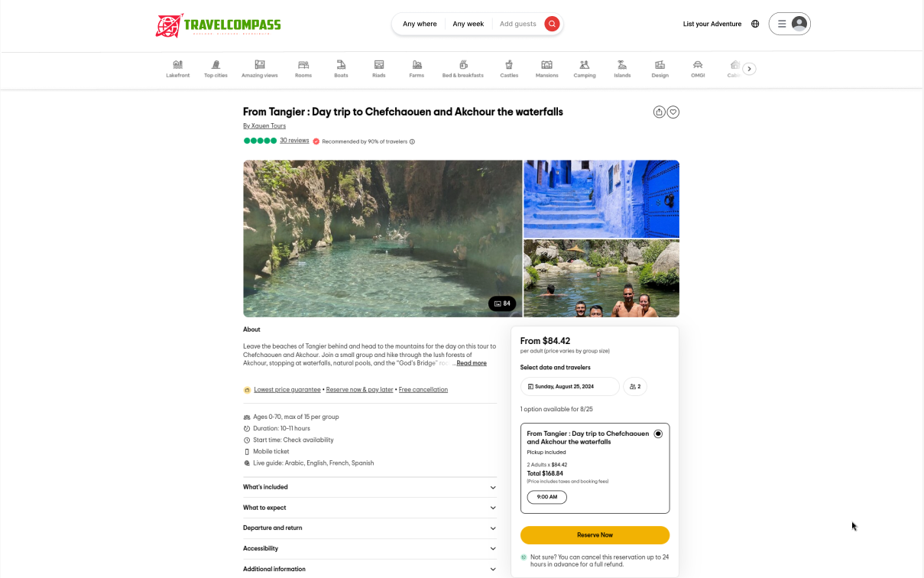Click the five-star rating bubbles
This screenshot has height=578, width=924.
tap(260, 141)
